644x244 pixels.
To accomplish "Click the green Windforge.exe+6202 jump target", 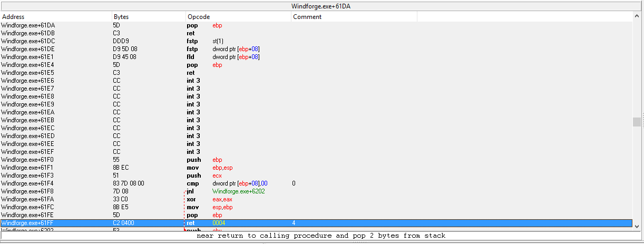I will click(x=238, y=191).
